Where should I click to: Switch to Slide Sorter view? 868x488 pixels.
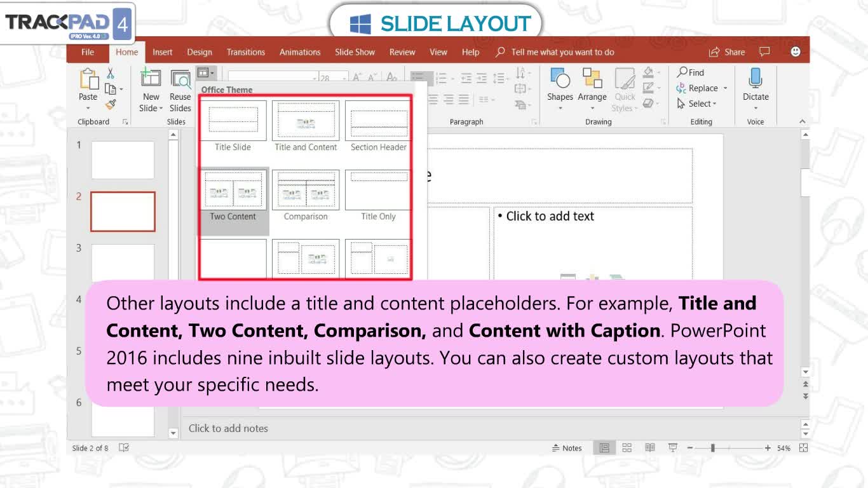(x=627, y=448)
